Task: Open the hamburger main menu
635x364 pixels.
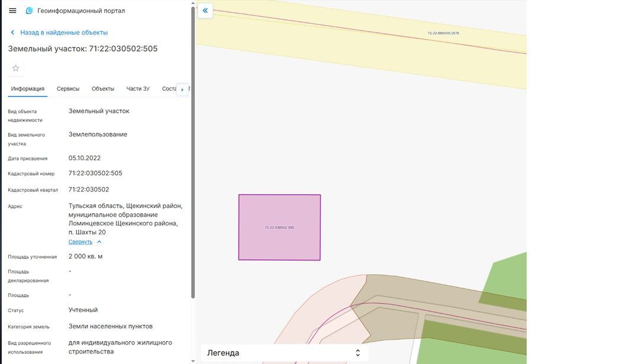Action: click(x=12, y=11)
